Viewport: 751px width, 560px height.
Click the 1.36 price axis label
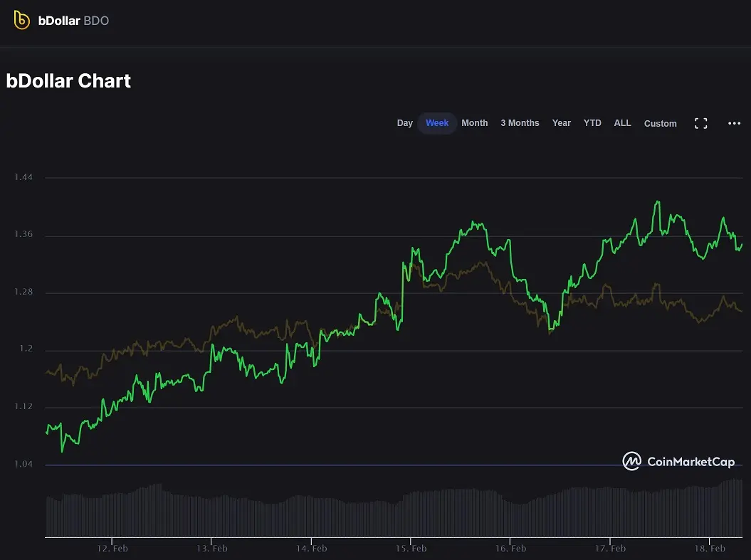click(23, 234)
